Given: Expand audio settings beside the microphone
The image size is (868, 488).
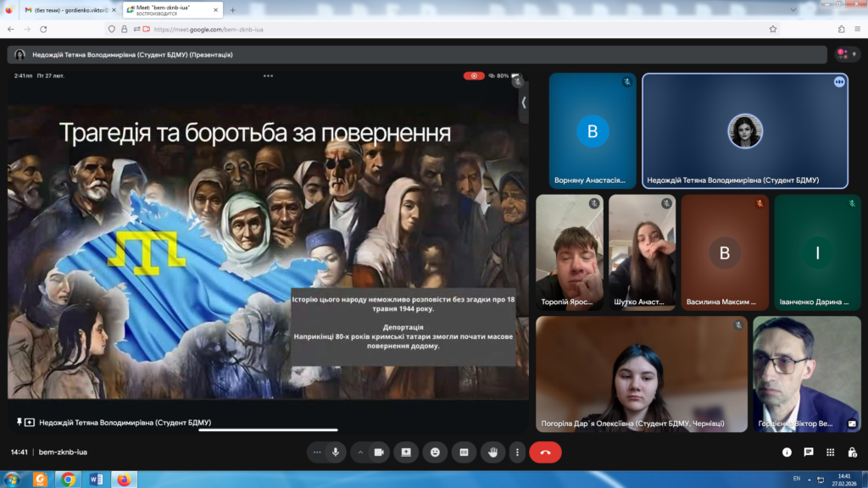Looking at the screenshot, I should coord(317,452).
